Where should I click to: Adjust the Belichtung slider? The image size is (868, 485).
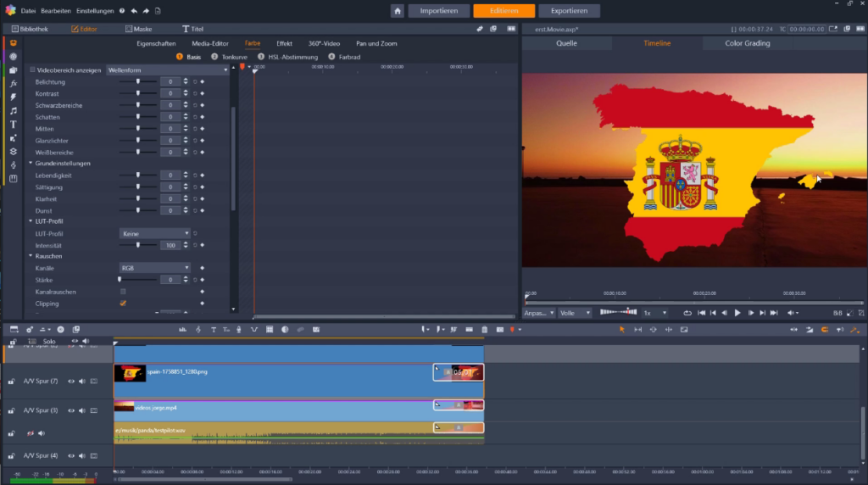[x=138, y=81]
